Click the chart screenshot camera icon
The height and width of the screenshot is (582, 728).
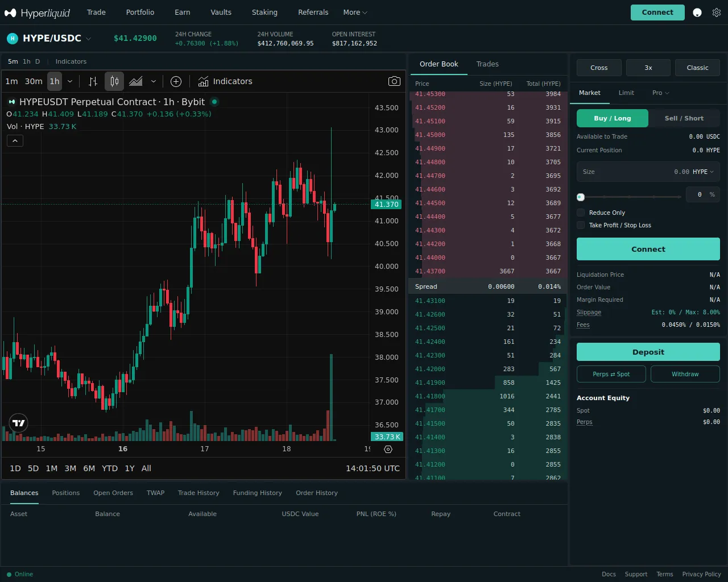click(x=394, y=81)
